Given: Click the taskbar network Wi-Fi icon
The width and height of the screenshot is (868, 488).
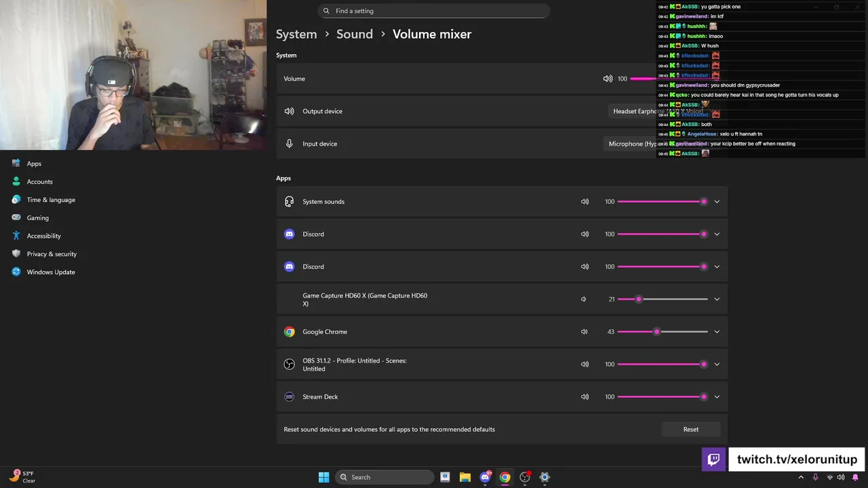Looking at the screenshot, I should point(829,477).
